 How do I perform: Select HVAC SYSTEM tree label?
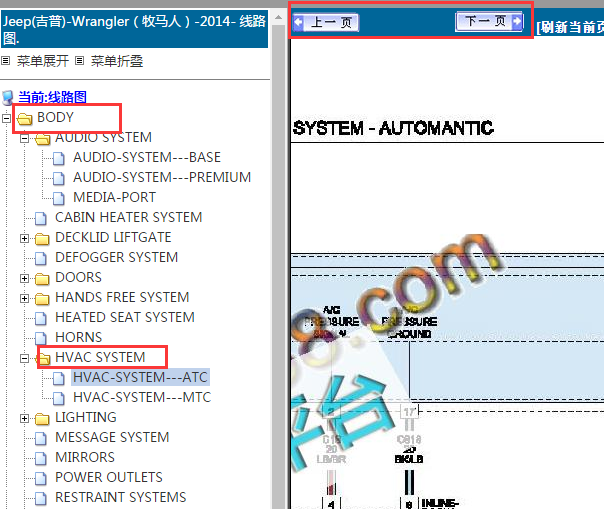tap(100, 358)
